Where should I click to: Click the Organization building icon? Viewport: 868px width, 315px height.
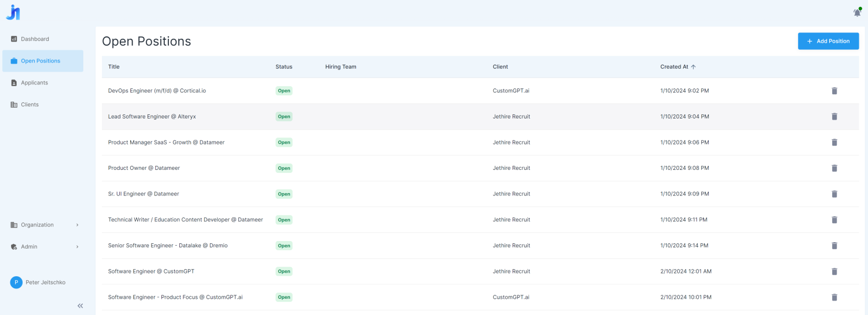click(14, 225)
